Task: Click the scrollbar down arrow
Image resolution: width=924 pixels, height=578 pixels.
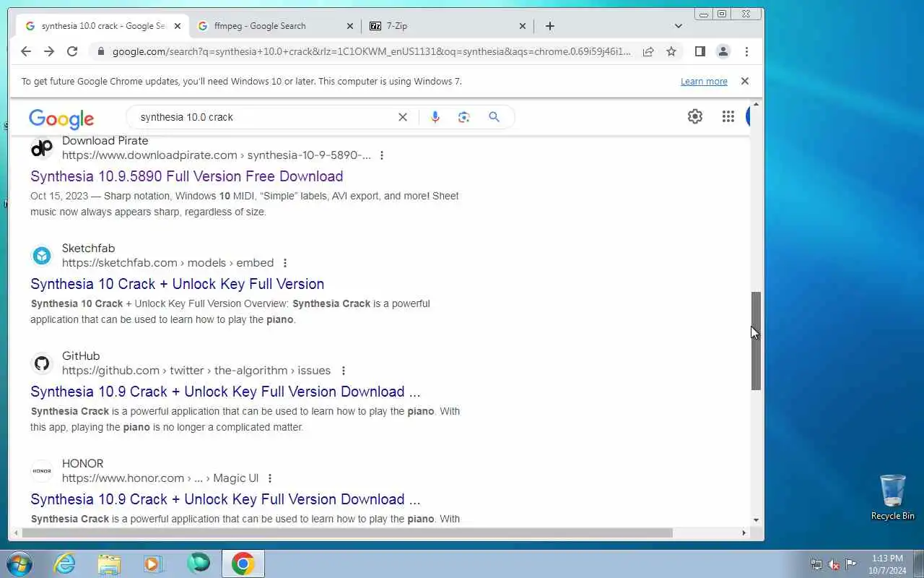Action: pyautogui.click(x=756, y=519)
